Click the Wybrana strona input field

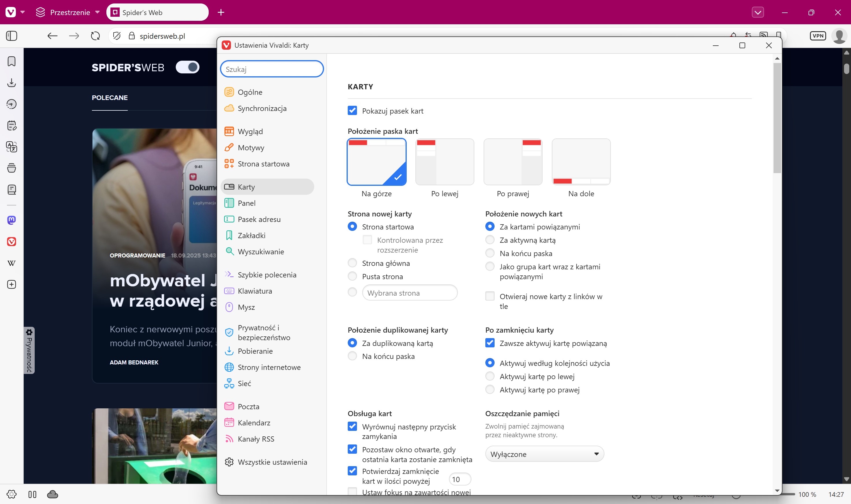coord(410,292)
